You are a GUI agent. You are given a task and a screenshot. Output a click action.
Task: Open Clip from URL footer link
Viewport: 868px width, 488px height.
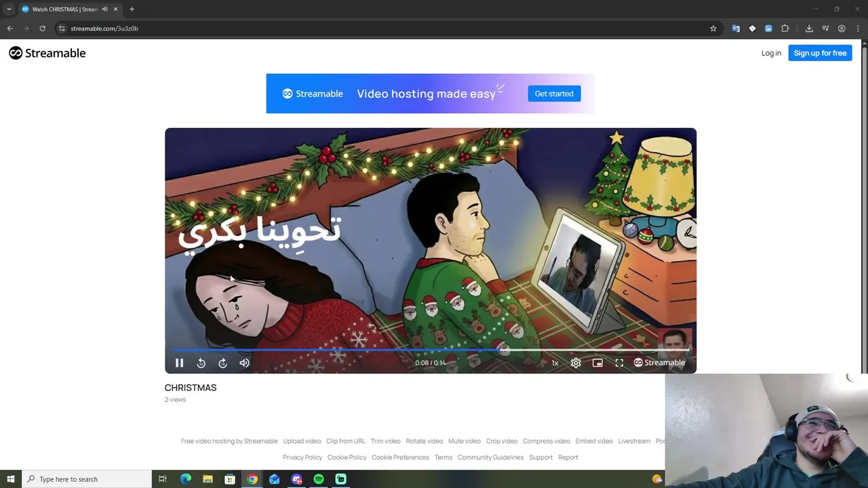(x=346, y=441)
